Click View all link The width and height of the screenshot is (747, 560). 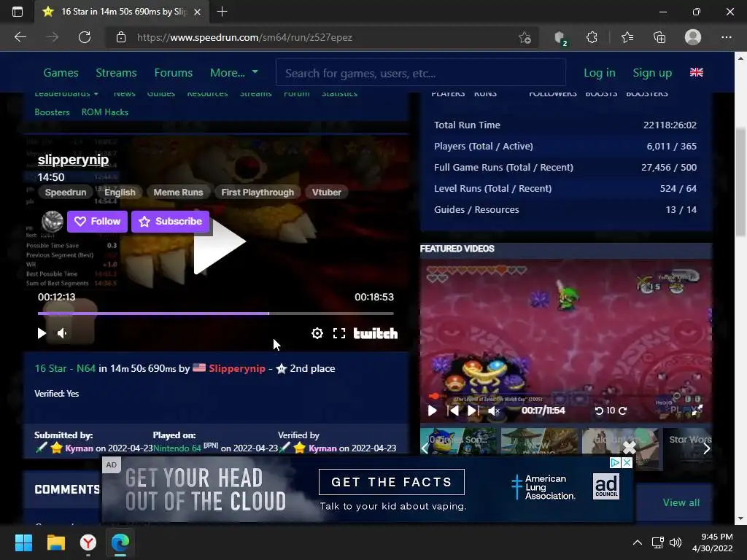tap(681, 503)
